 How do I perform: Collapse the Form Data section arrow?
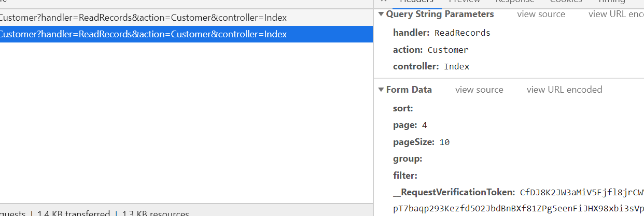[x=382, y=90]
